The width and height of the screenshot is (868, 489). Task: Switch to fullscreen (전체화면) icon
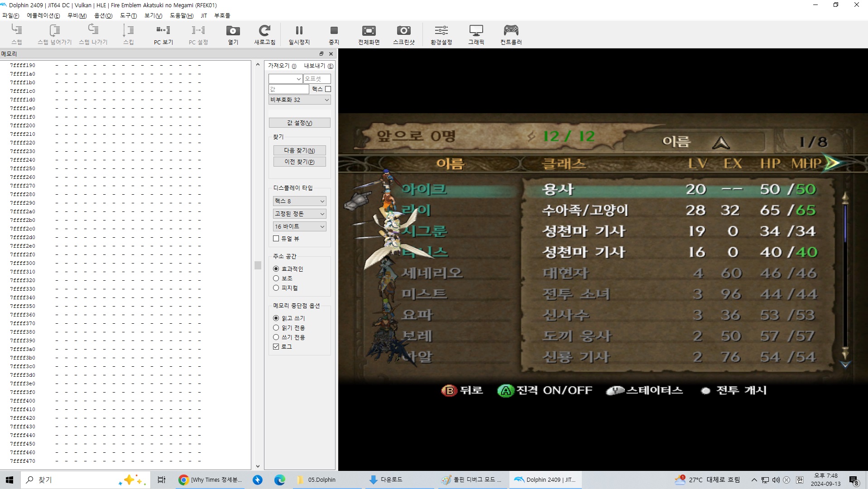(x=369, y=34)
